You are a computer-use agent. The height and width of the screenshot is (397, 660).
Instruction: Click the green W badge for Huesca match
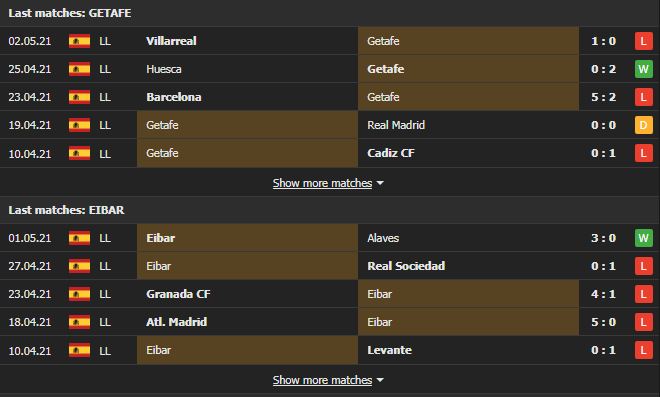point(643,69)
